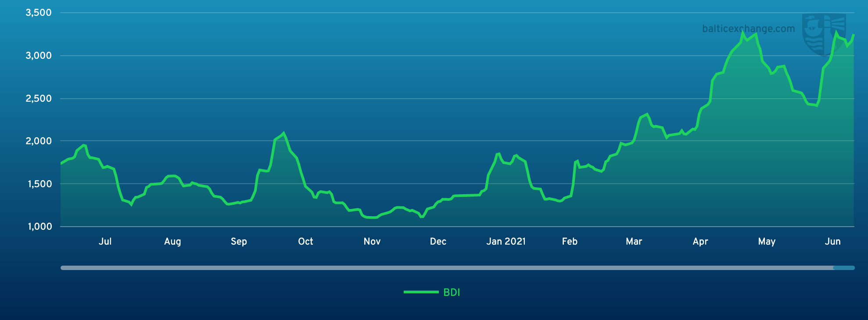Click the 'Feb' x-axis label

pos(570,242)
